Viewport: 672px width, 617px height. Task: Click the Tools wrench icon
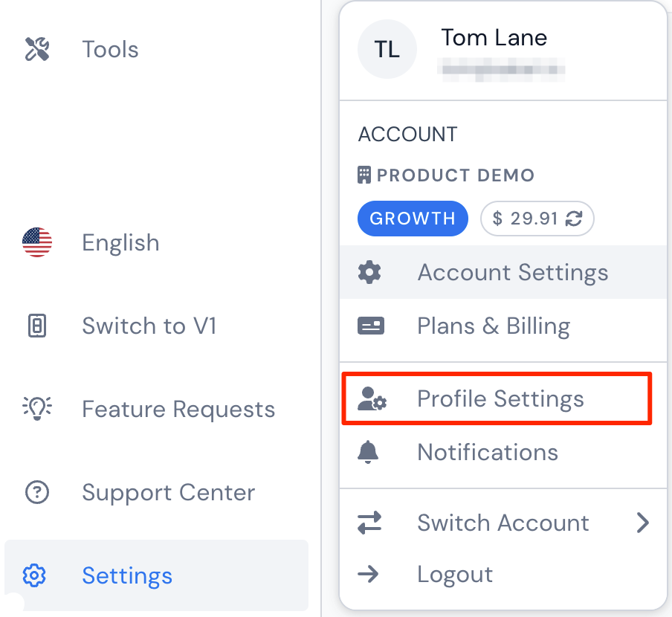coord(37,49)
